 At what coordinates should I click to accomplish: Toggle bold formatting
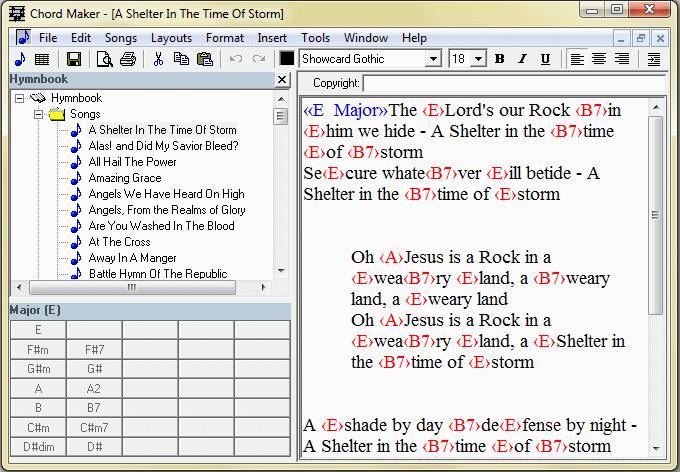click(500, 59)
